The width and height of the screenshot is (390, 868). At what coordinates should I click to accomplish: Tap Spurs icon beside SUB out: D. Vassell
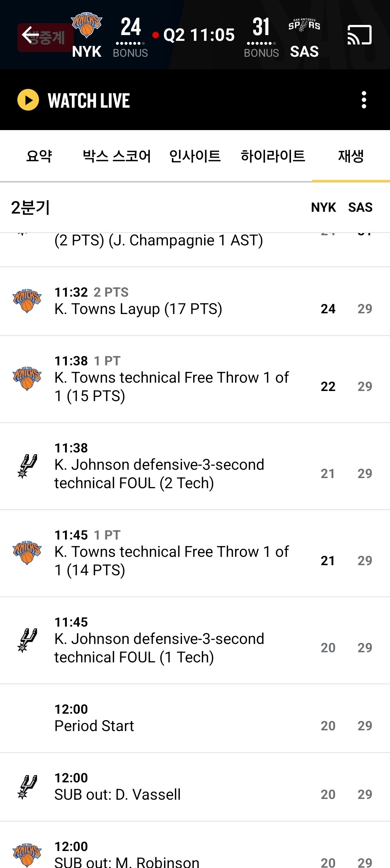pyautogui.click(x=27, y=787)
